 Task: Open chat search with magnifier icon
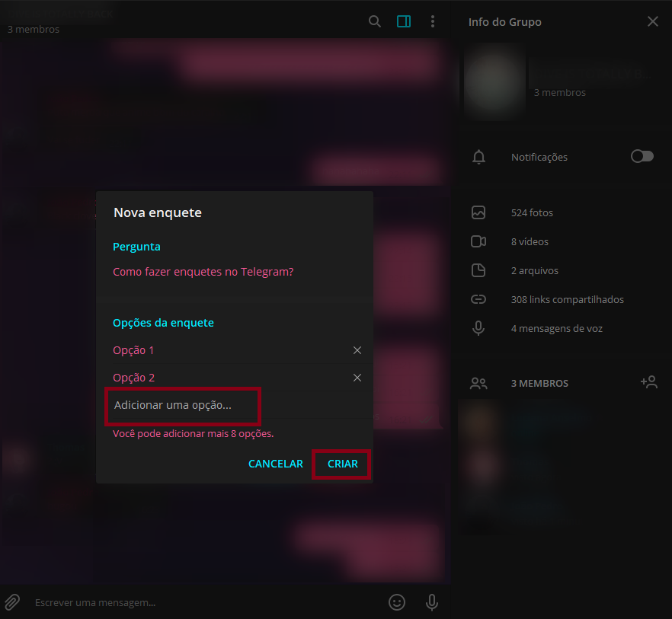[x=375, y=21]
